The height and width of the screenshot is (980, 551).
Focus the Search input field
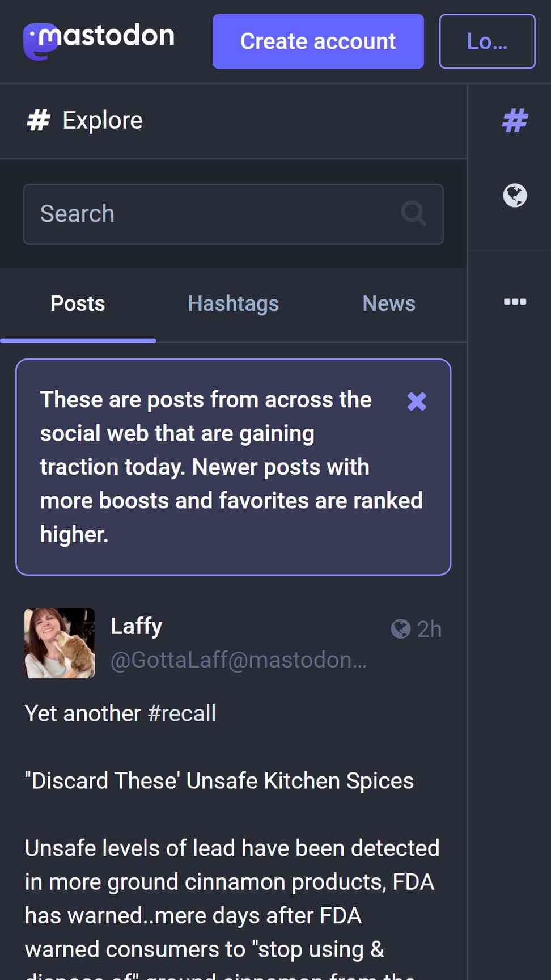click(233, 214)
